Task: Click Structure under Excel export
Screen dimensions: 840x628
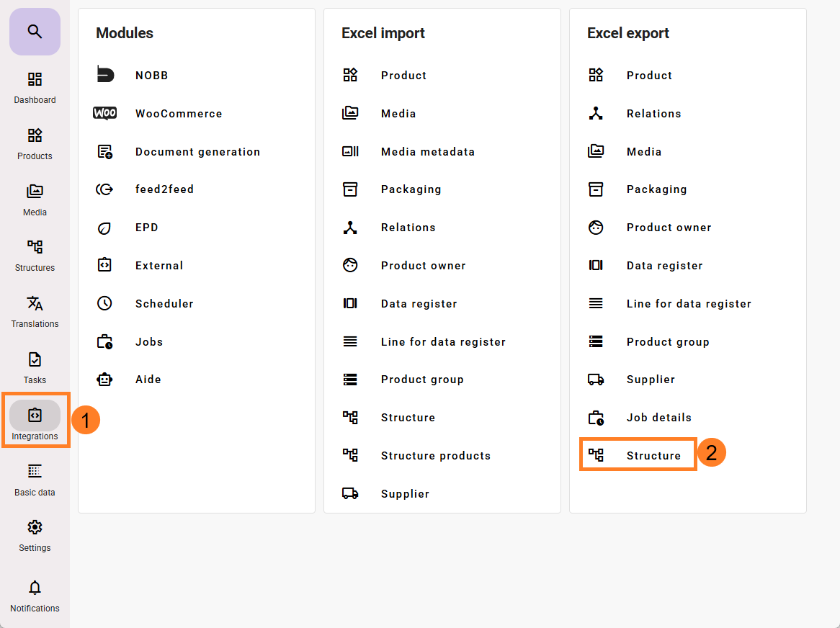Action: pos(653,456)
